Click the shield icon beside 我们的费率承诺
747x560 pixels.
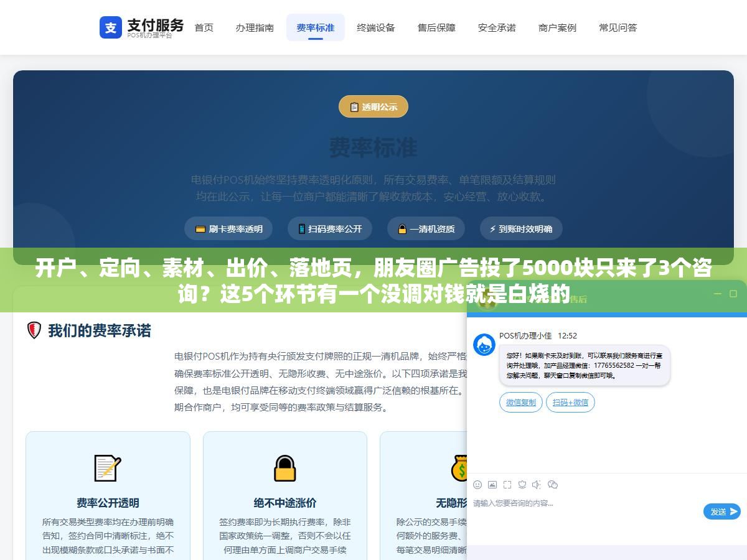pyautogui.click(x=34, y=330)
